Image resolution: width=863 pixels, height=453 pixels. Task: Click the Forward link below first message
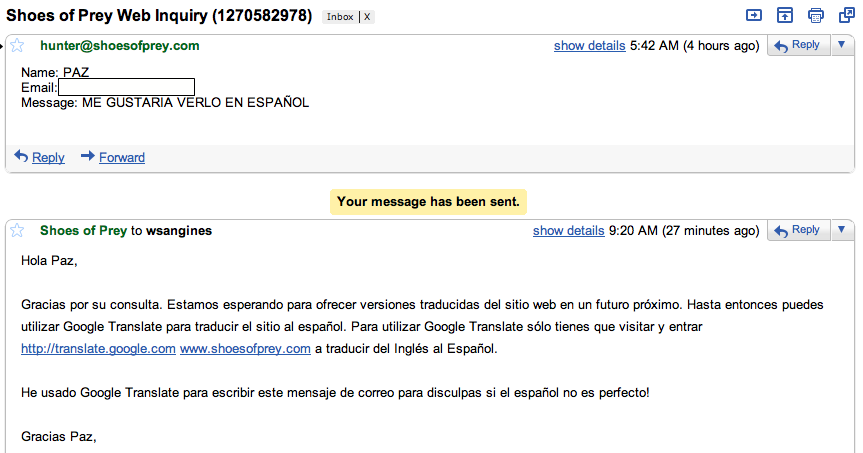coord(122,157)
